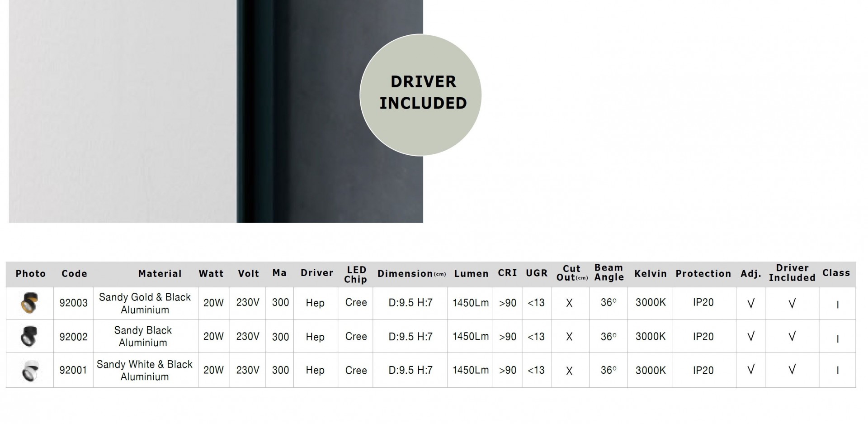Click the Sandy White & Black Aluminium material cell
The image size is (868, 424).
(145, 370)
